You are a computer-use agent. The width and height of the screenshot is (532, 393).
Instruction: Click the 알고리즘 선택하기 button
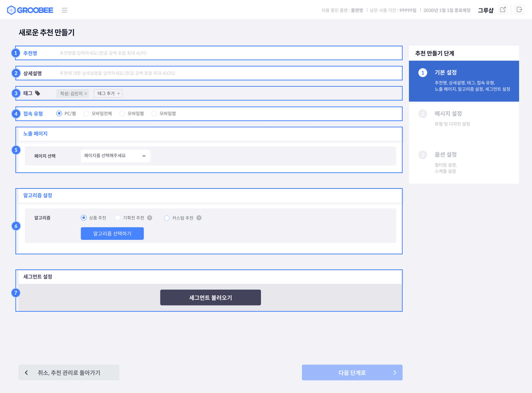point(112,234)
